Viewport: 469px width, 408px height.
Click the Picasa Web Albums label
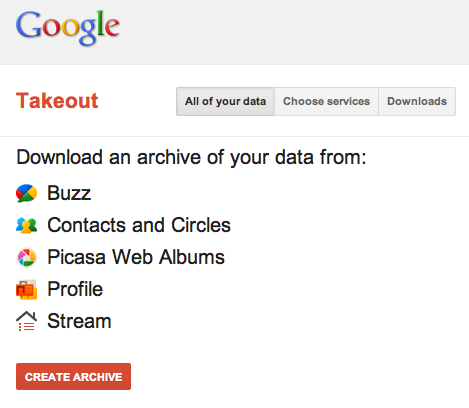[x=136, y=257]
